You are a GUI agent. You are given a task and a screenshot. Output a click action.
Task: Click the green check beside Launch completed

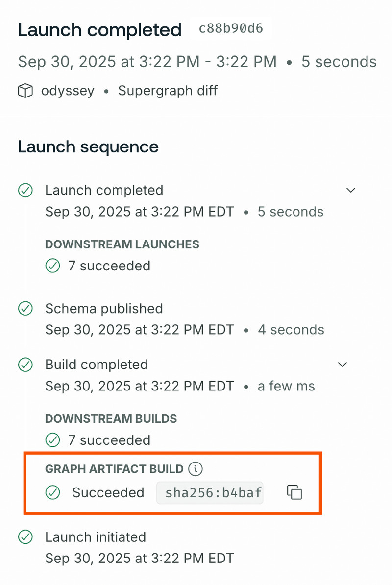(x=25, y=190)
